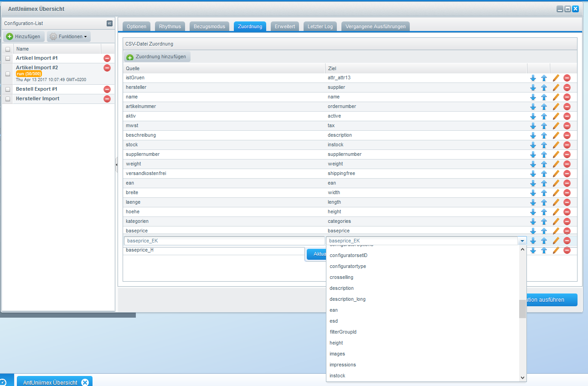Click the dropdown list scroll-up arrow

(x=522, y=249)
